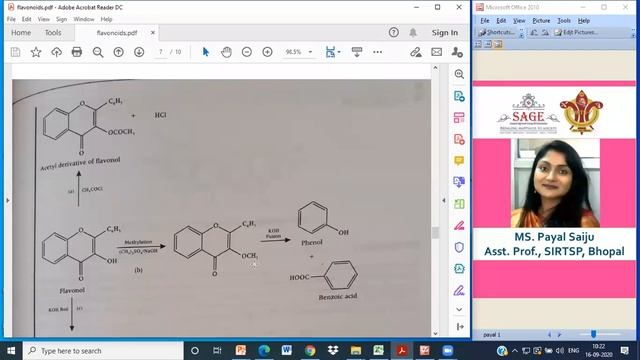Click the Windows search box
Viewport: 640px width, 360px height.
103,351
